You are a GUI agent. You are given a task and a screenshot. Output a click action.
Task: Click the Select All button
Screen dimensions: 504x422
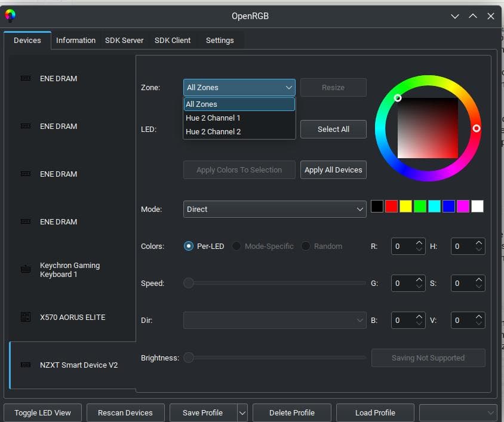333,129
